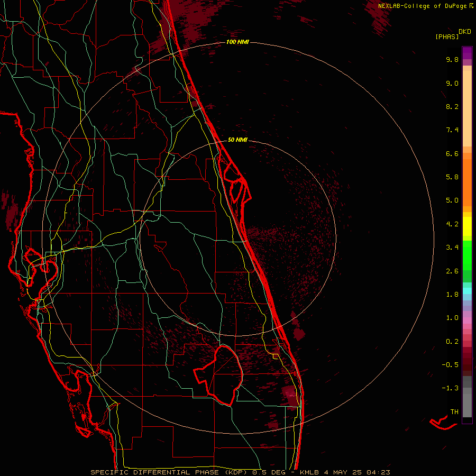Select the 4.2 scale value

pos(452,224)
